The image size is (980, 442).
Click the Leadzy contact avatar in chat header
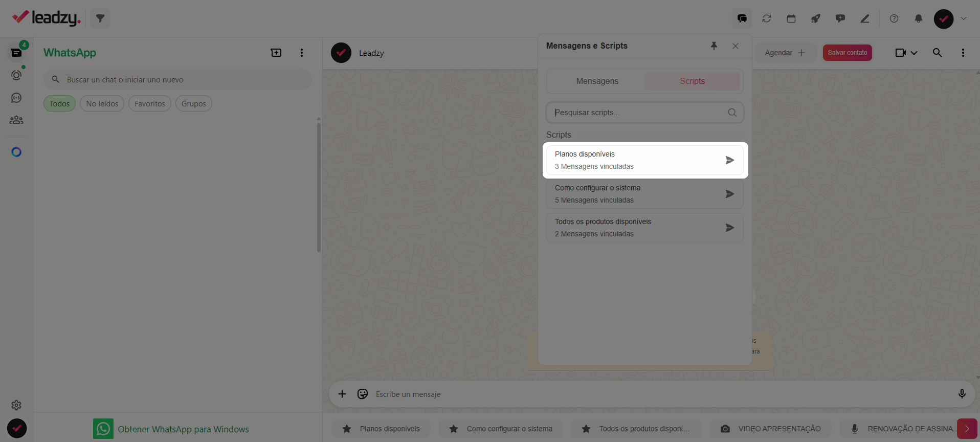click(x=341, y=53)
